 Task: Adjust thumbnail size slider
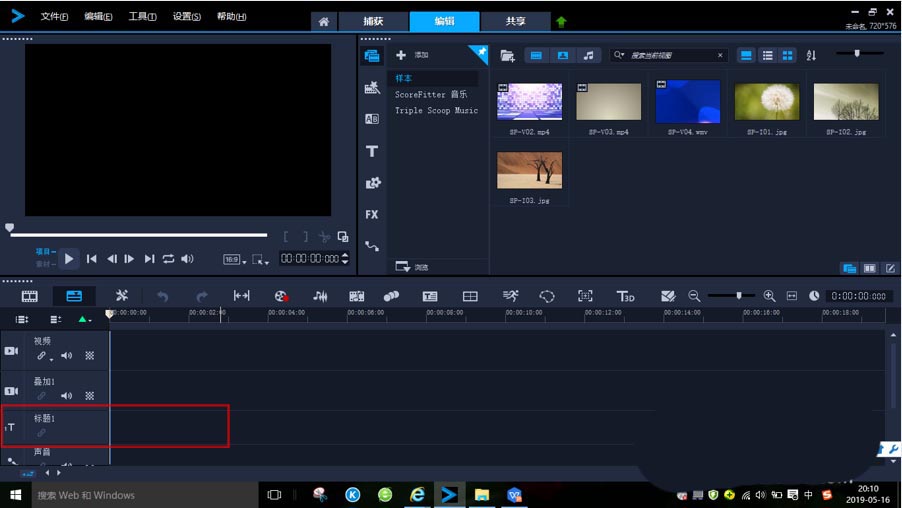[859, 54]
